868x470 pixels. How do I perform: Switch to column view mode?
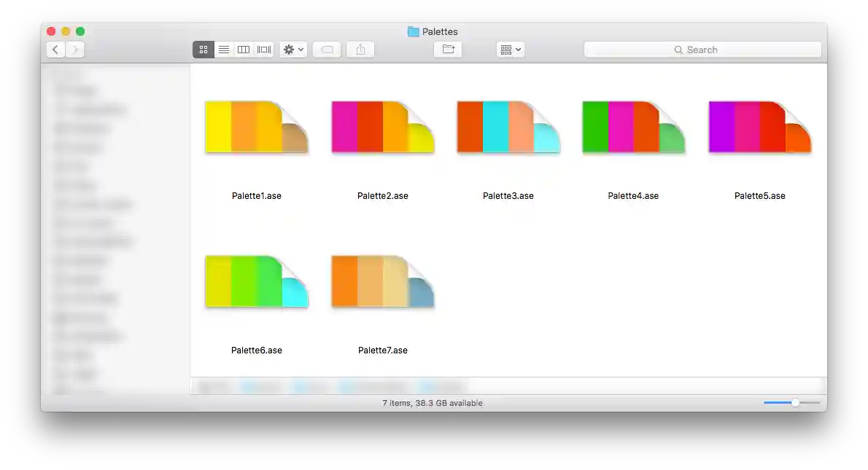coord(244,50)
